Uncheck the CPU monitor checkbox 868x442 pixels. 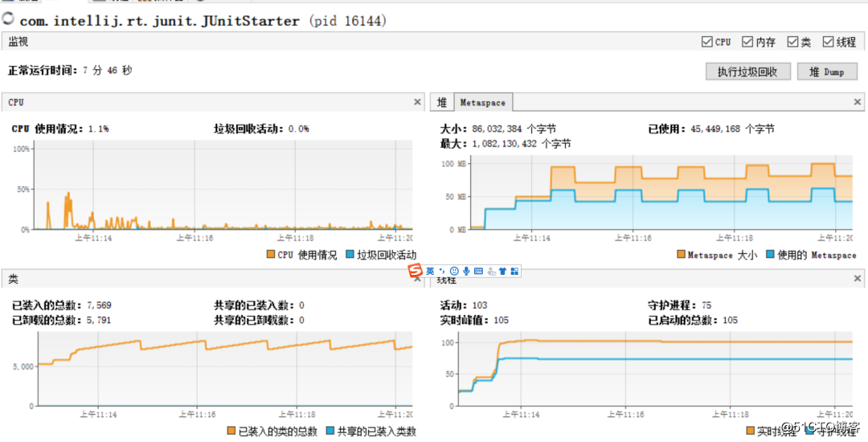[706, 42]
